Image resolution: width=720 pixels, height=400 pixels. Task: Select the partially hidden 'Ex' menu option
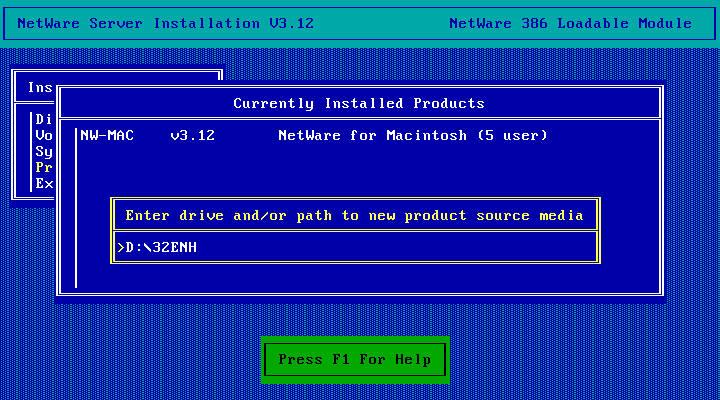(x=44, y=184)
